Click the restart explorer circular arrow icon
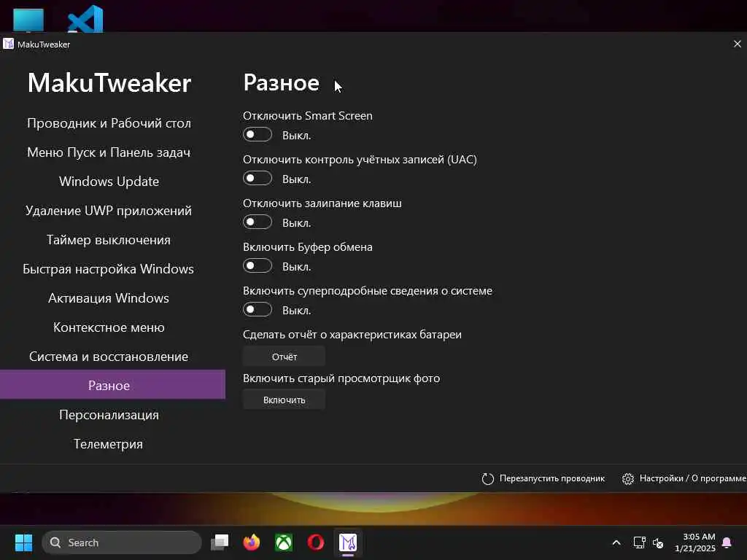The height and width of the screenshot is (560, 747). click(x=487, y=478)
